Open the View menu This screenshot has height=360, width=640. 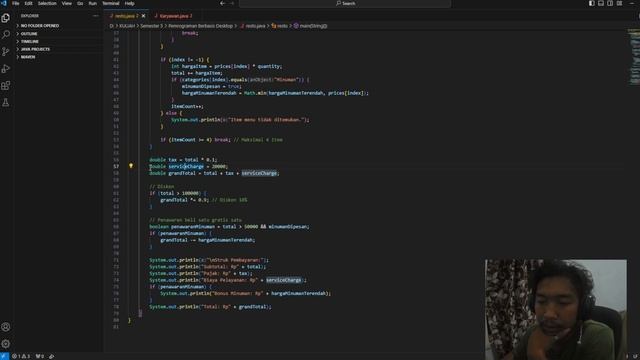pos(67,3)
